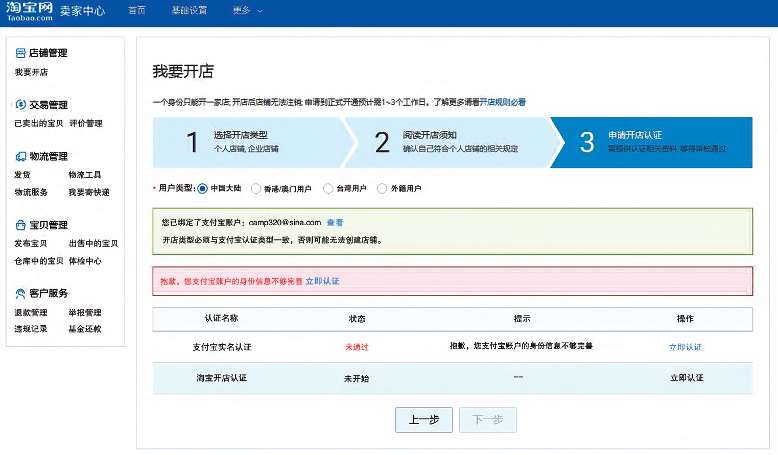The image size is (778, 455).
Task: Click the 宝贝管理 shopping bag icon
Action: [x=21, y=225]
